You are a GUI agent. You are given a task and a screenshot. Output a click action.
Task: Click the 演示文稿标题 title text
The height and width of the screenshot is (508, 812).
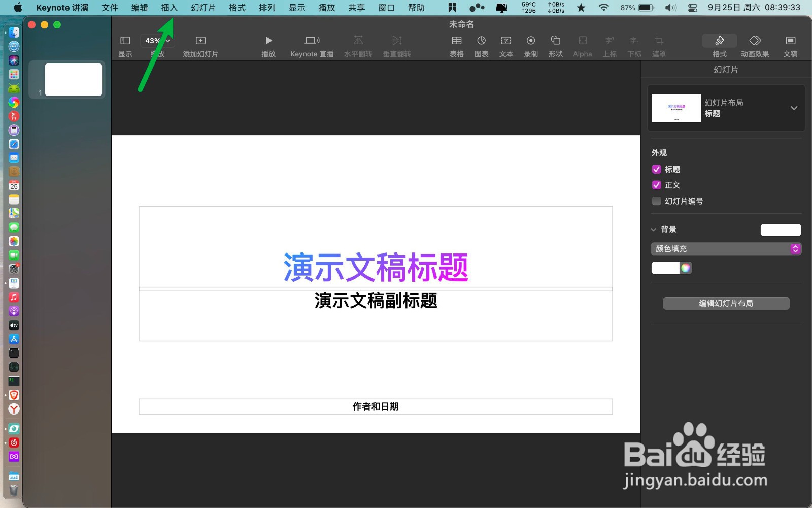pyautogui.click(x=376, y=268)
